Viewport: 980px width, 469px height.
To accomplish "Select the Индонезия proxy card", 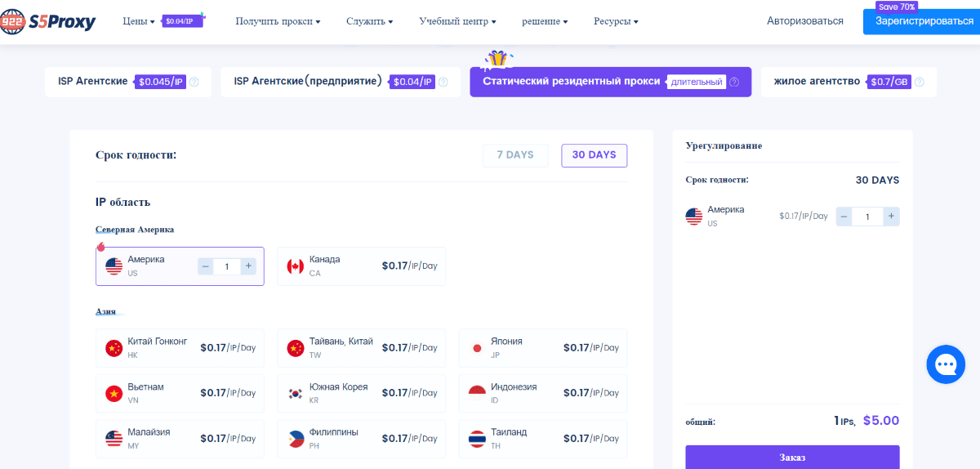I will click(x=543, y=394).
